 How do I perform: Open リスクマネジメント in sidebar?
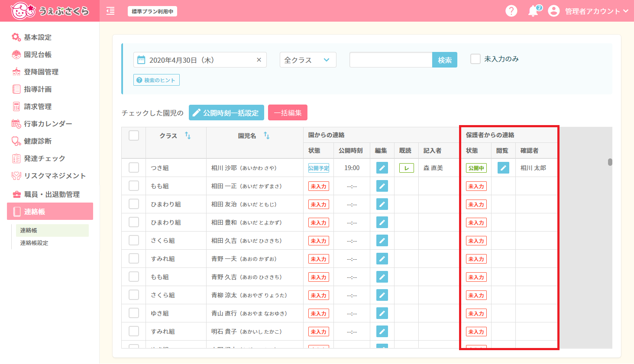(x=50, y=176)
